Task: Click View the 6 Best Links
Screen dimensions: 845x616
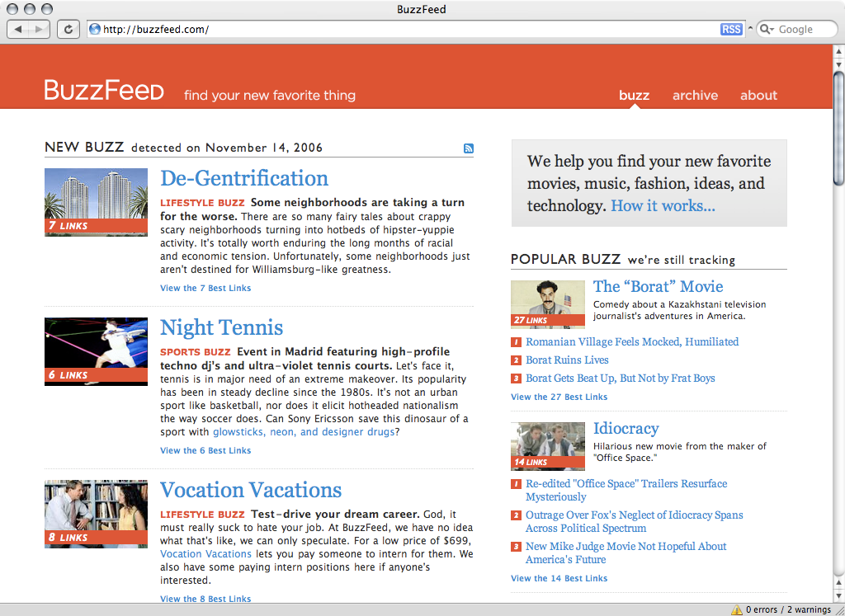Action: [x=205, y=451]
